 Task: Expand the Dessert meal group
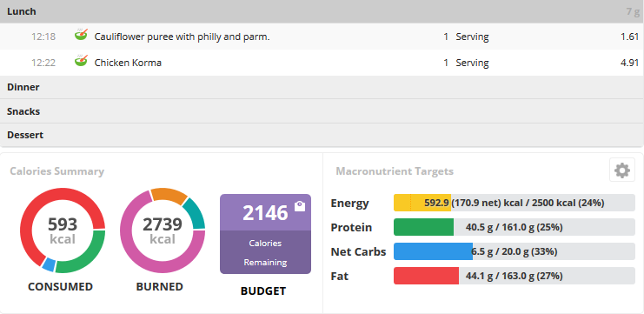322,135
